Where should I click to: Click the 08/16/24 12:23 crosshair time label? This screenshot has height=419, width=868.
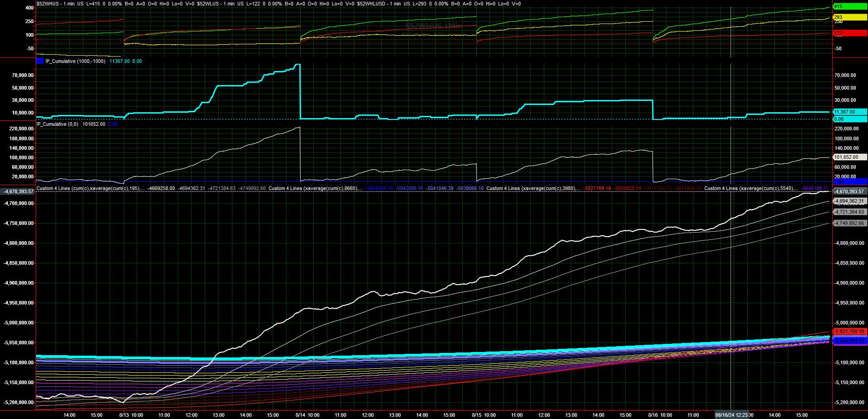pos(731,415)
